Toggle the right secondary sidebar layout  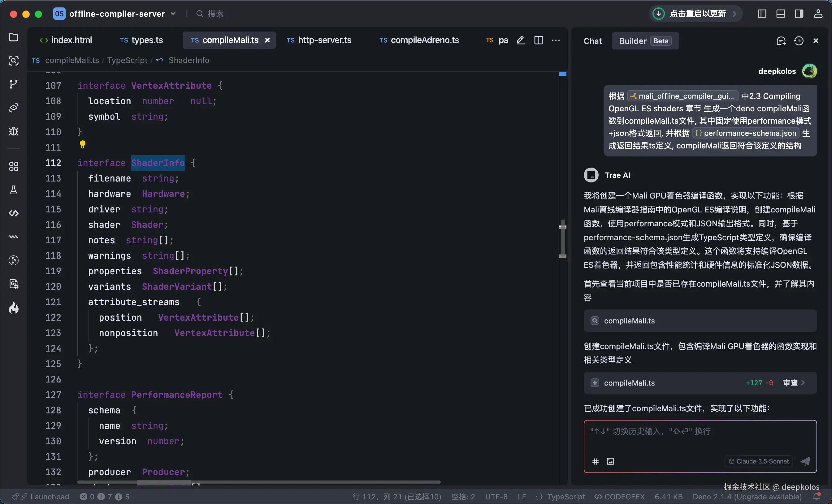click(799, 14)
